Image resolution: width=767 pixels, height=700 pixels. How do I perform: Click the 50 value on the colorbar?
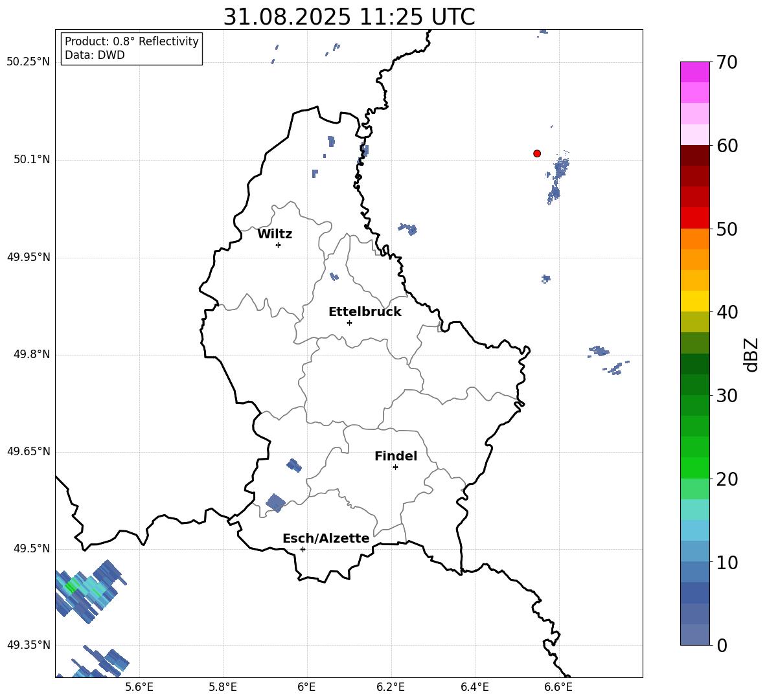click(727, 229)
